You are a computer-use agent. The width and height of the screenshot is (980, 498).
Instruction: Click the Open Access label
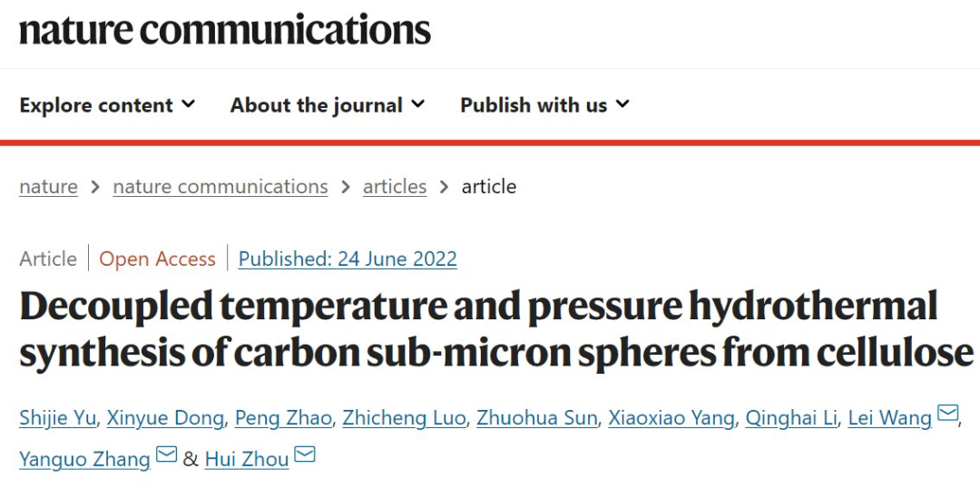[158, 259]
